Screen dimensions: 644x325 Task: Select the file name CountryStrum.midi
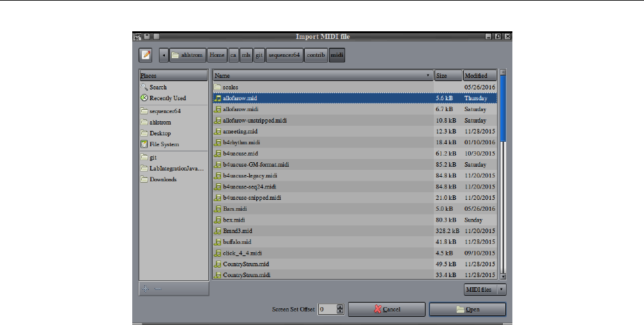point(247,275)
